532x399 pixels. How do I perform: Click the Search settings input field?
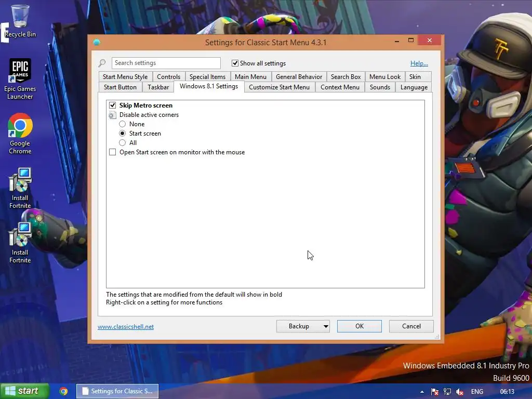coord(166,63)
